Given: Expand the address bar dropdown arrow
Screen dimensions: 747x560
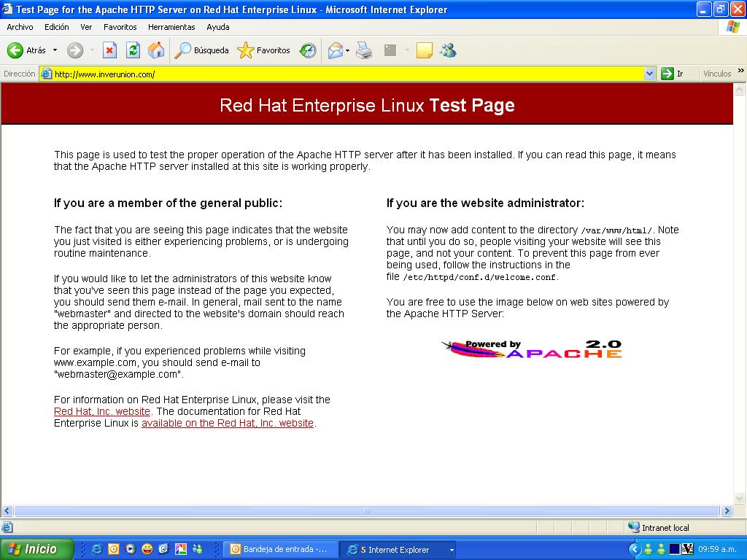Looking at the screenshot, I should click(649, 74).
